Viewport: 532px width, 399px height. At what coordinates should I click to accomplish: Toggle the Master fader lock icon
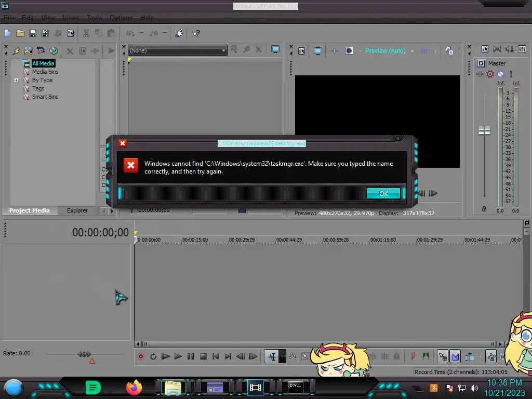click(484, 209)
